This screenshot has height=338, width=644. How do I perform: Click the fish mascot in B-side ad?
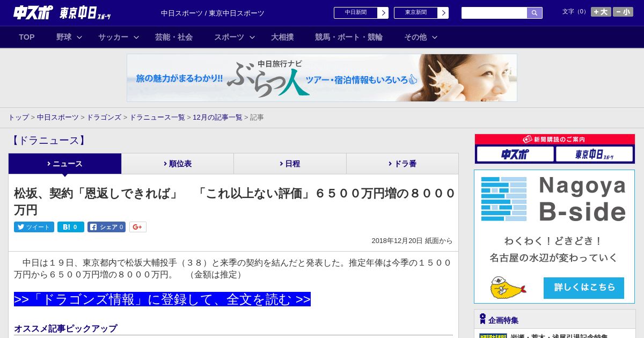508,288
